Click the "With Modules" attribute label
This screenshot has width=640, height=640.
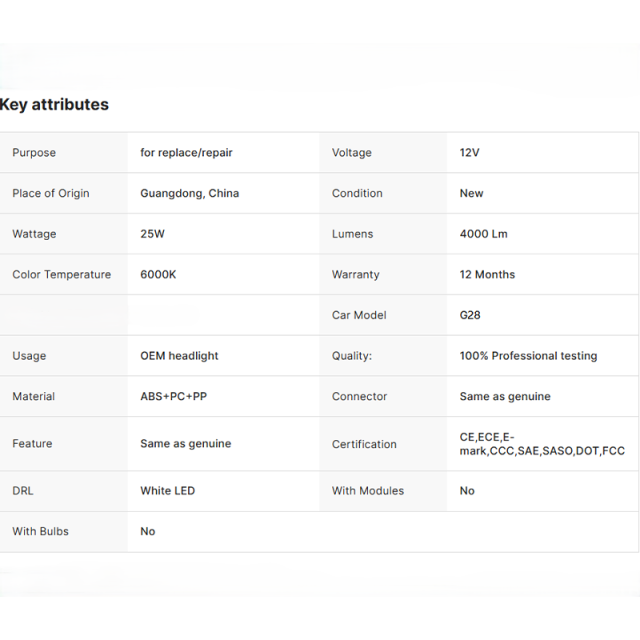click(368, 491)
